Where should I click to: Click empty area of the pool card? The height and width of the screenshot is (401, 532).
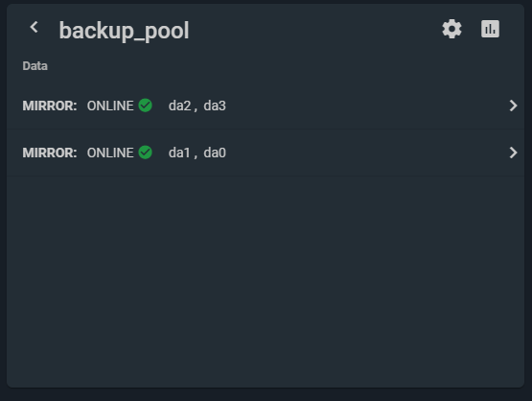pyautogui.click(x=266, y=282)
